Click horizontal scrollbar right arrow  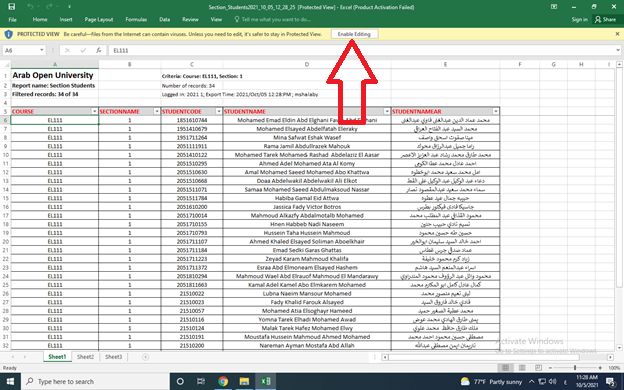pos(610,357)
